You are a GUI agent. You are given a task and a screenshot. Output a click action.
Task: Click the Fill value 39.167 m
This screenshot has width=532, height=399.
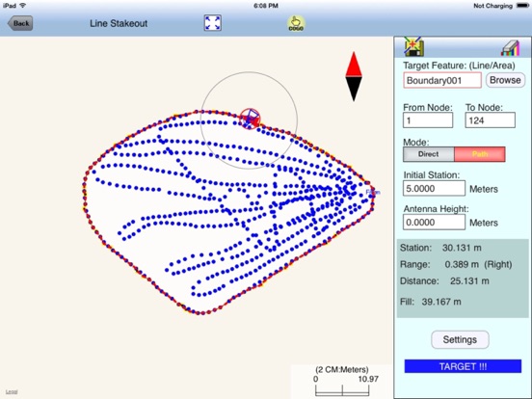pos(441,302)
